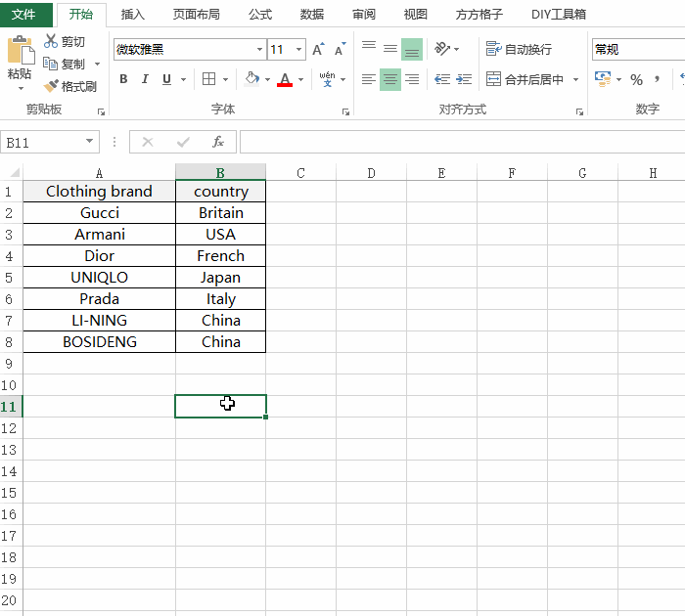Apply the comma style icon
The width and height of the screenshot is (685, 616).
(657, 79)
